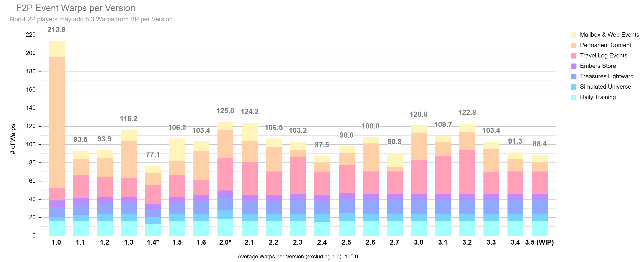The height and width of the screenshot is (262, 644).
Task: Click the Permanent Content segment of bar 1.0
Action: 56,122
